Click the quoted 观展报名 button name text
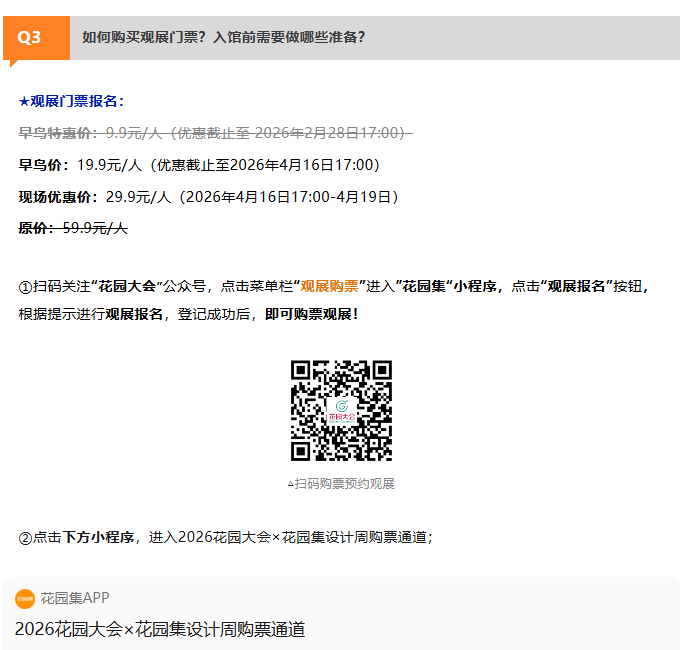 575,286
